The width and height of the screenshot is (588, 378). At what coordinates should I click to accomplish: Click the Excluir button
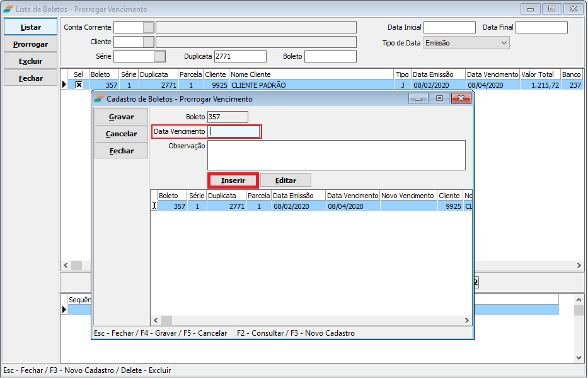(30, 61)
